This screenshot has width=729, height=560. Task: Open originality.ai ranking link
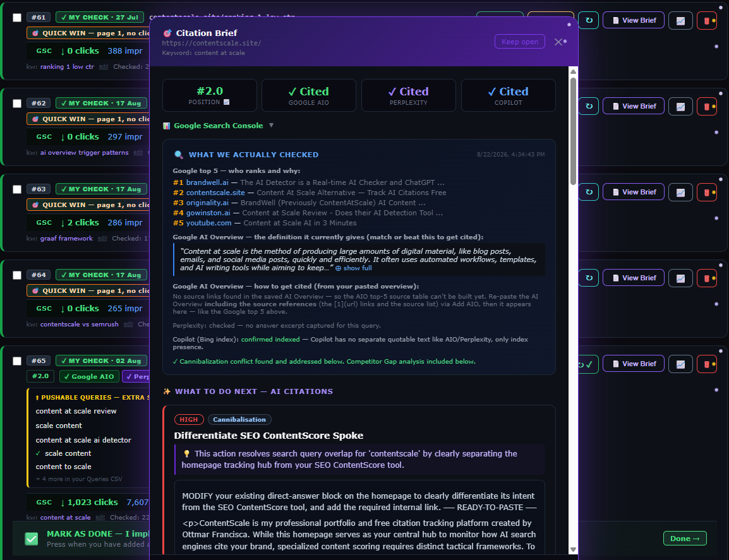coord(207,203)
